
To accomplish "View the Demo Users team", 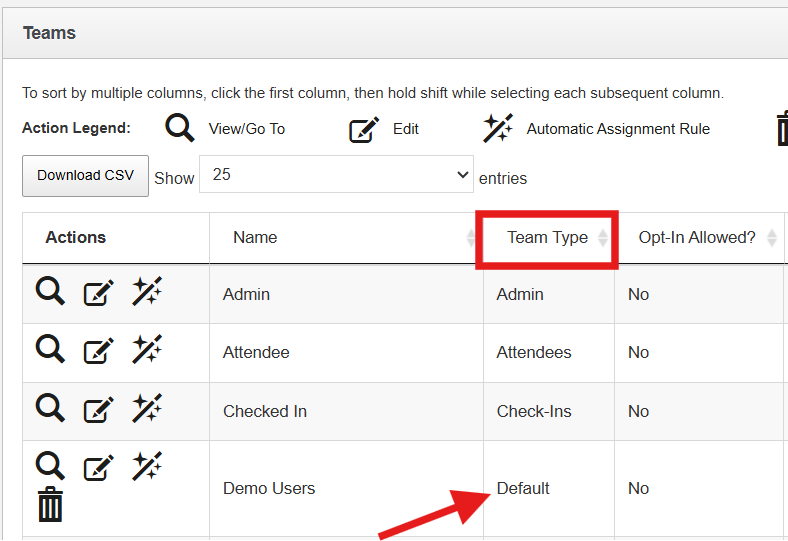I will click(50, 465).
